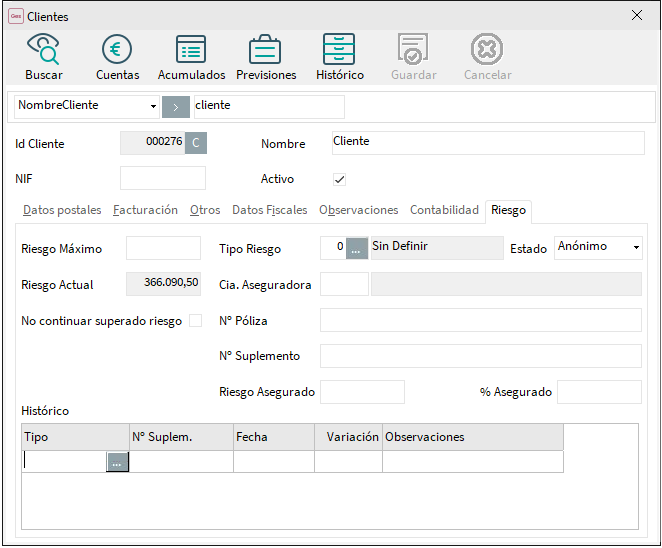Enable No continuar superado riesgo checkbox
The image size is (662, 548).
[195, 321]
